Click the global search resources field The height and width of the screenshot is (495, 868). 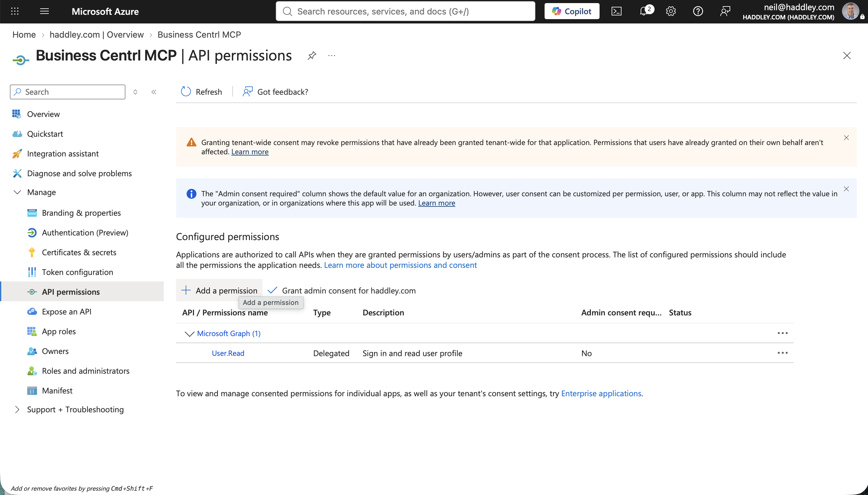(405, 11)
